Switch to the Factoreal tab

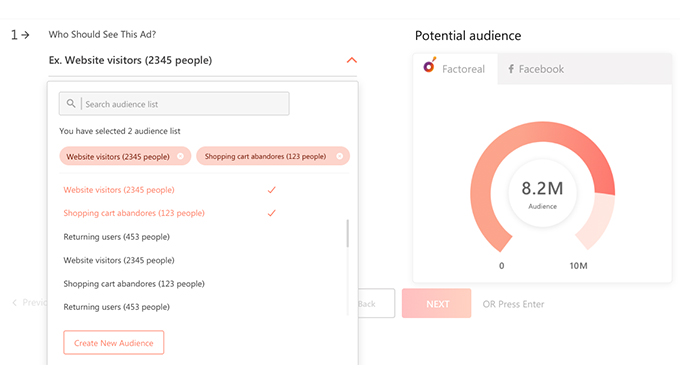click(455, 69)
